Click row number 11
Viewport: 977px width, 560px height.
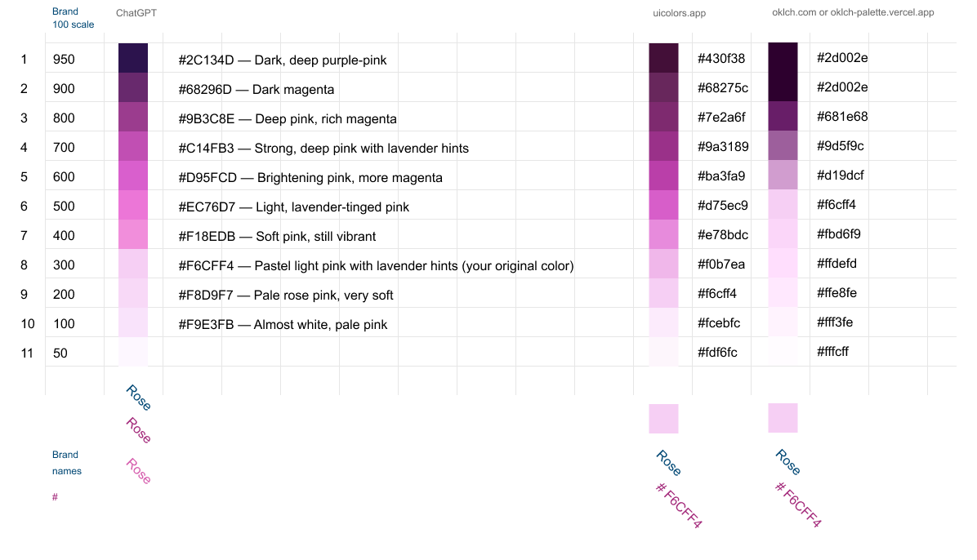point(28,353)
